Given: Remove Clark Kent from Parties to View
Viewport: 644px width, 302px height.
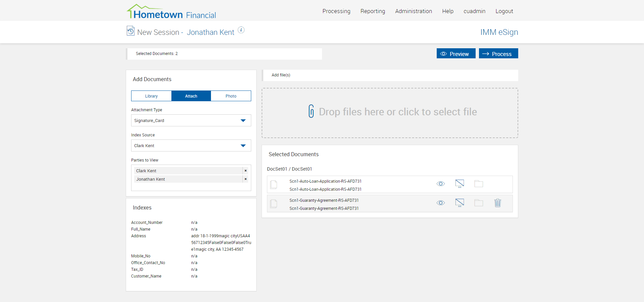Looking at the screenshot, I should (246, 171).
